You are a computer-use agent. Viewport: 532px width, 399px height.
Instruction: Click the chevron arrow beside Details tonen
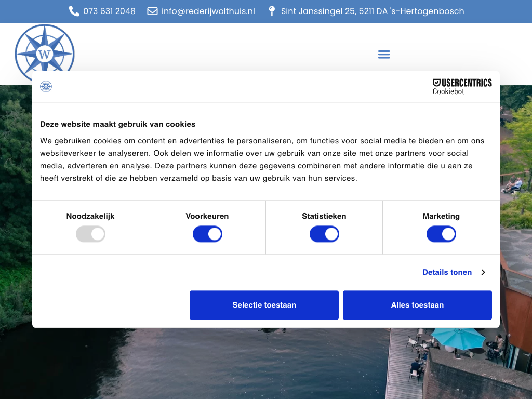pyautogui.click(x=483, y=272)
